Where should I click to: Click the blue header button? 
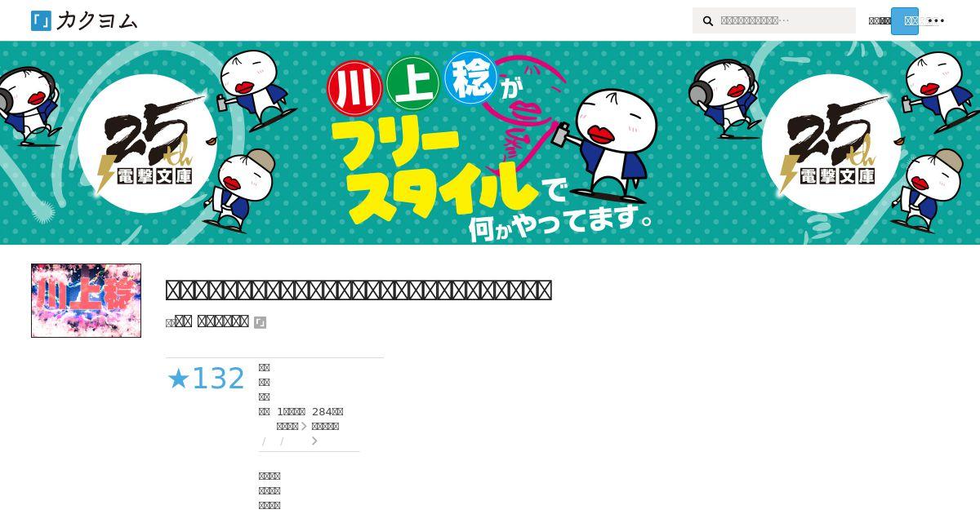point(905,20)
